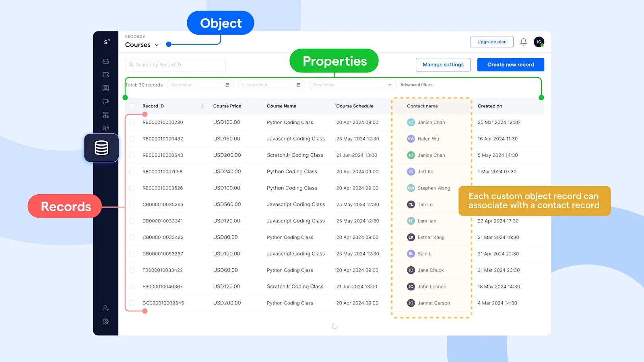Screen dimensions: 644x362
Task: Open the settings gear icon in sidebar
Action: click(105, 321)
